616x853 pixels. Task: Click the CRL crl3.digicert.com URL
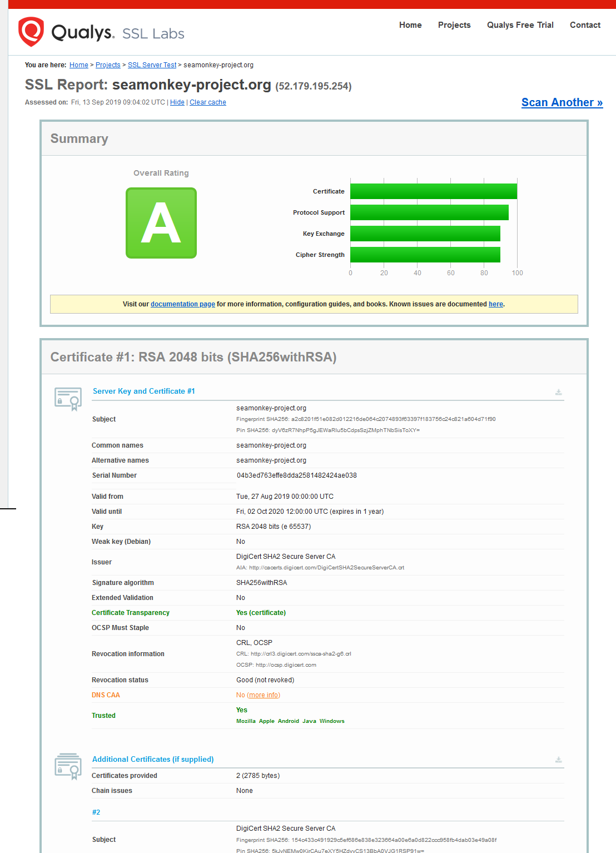click(301, 654)
